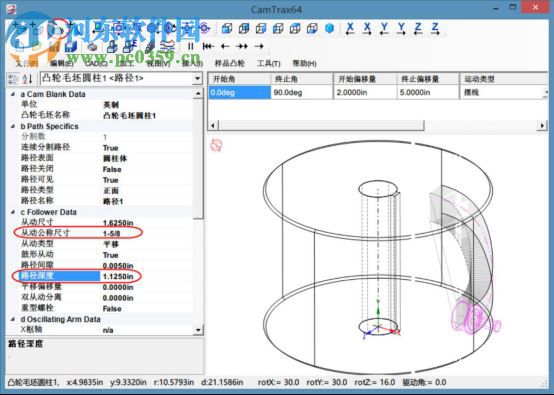554x395 pixels.
Task: Pause the cam animation
Action: click(190, 46)
